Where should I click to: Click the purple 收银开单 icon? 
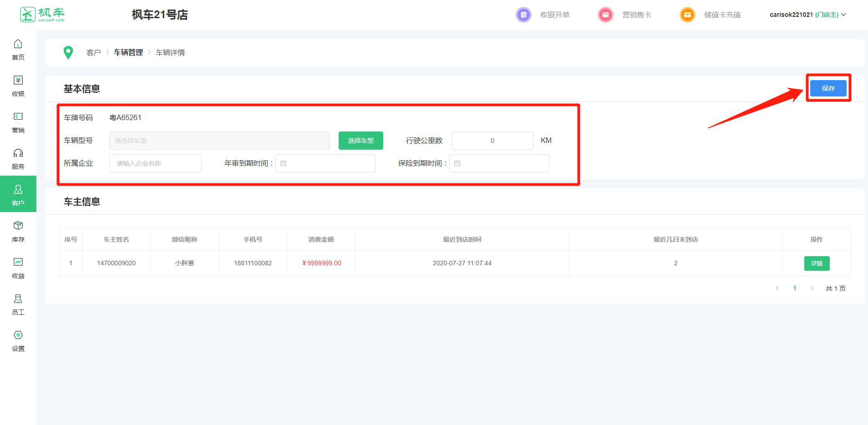point(523,15)
